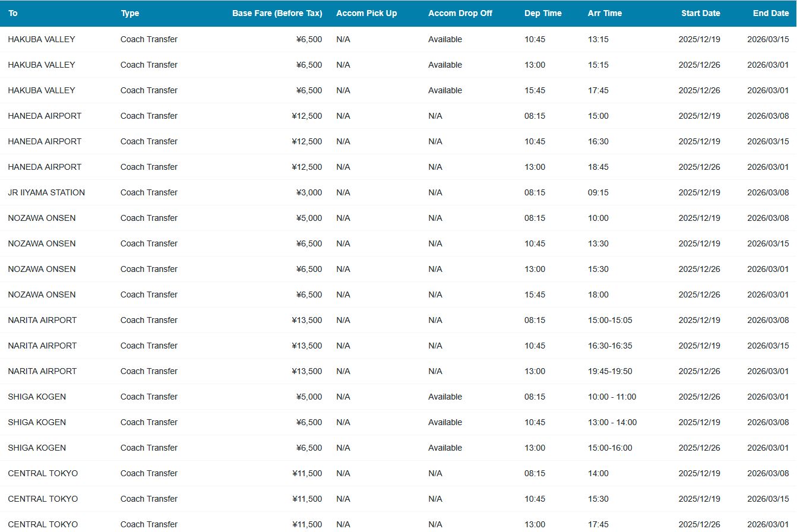Sort by the Start Date header
The image size is (797, 532).
[700, 13]
